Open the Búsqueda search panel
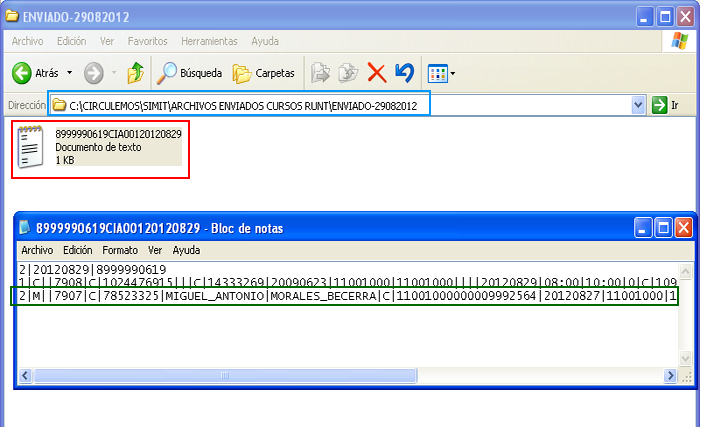The width and height of the screenshot is (703, 427). point(191,73)
